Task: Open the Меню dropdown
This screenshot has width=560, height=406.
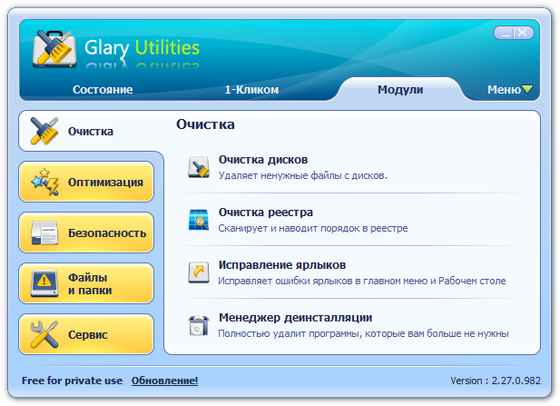Action: [x=510, y=89]
